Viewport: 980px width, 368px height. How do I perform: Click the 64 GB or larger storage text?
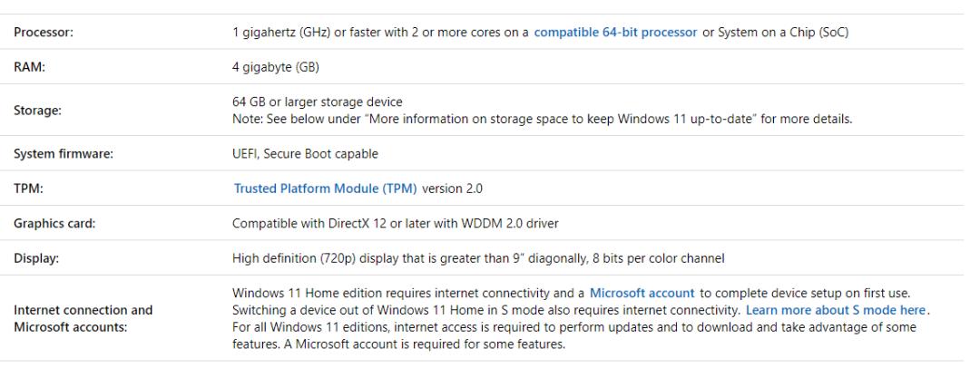[x=318, y=101]
